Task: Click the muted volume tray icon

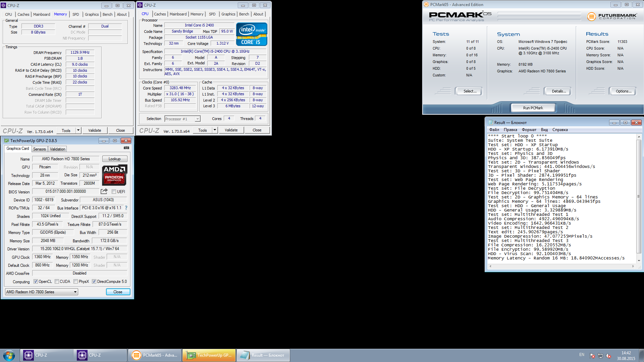Action: [608, 356]
